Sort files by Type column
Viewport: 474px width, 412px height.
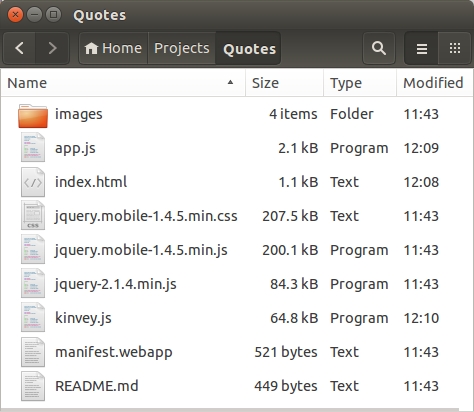click(x=360, y=83)
